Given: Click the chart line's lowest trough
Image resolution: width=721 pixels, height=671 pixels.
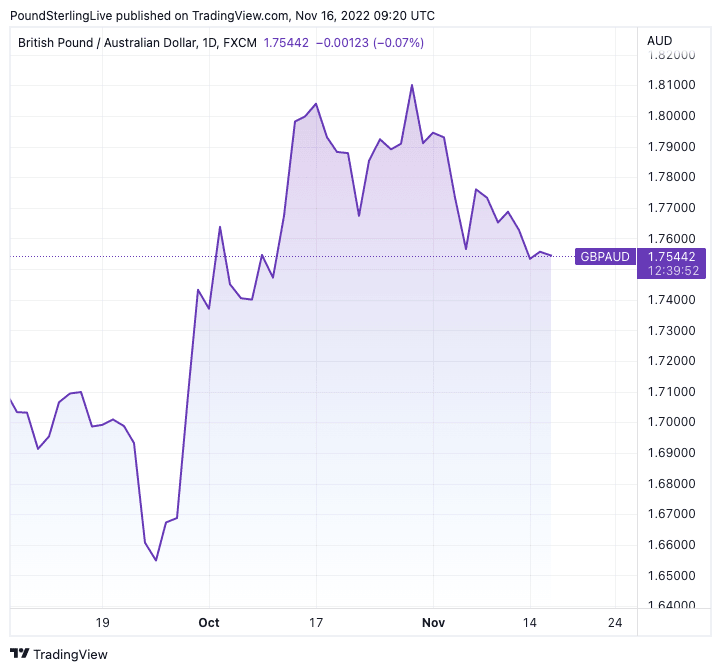Looking at the screenshot, I should (x=156, y=560).
